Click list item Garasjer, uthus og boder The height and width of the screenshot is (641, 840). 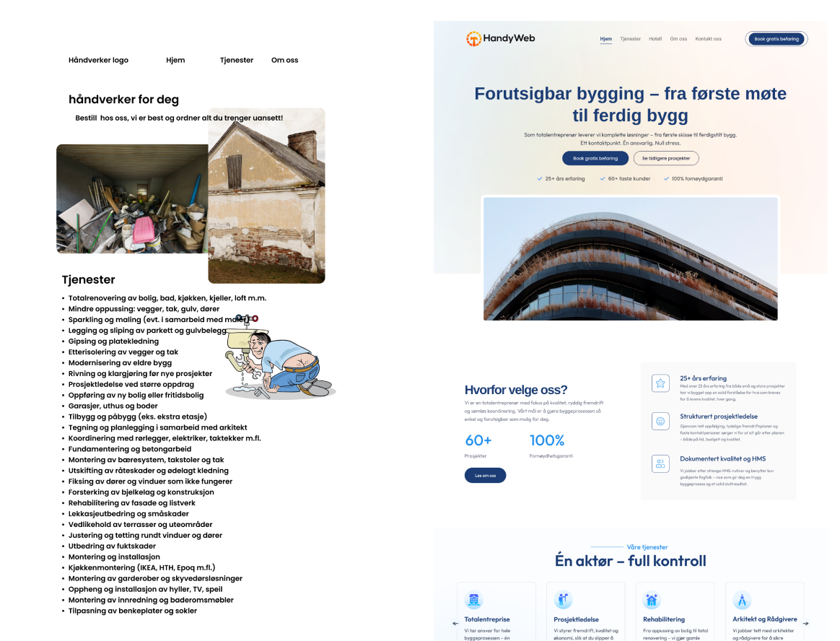pyautogui.click(x=113, y=406)
